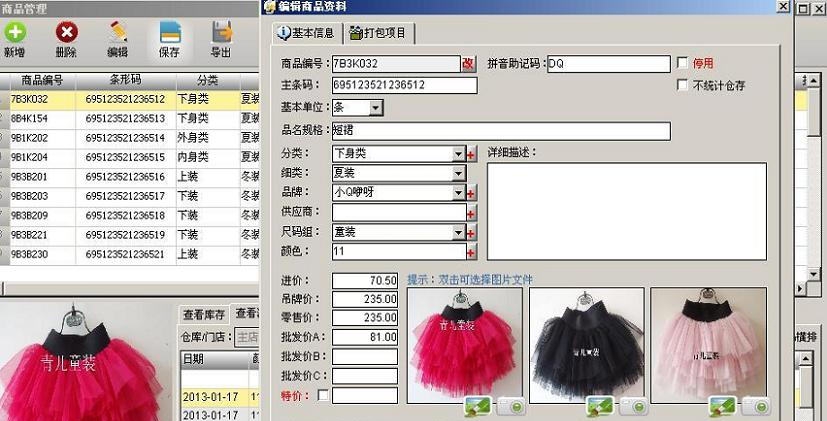The width and height of the screenshot is (827, 421).
Task: Click the 日期 column header
Action: (214, 359)
